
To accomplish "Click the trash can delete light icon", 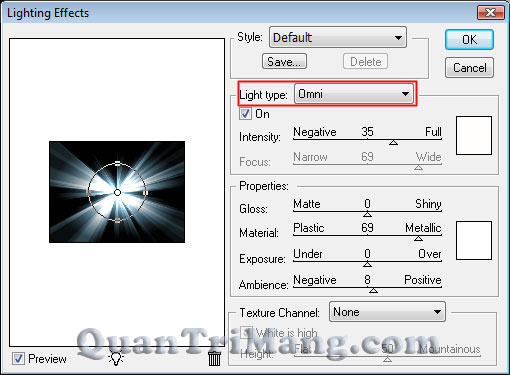I will 214,358.
